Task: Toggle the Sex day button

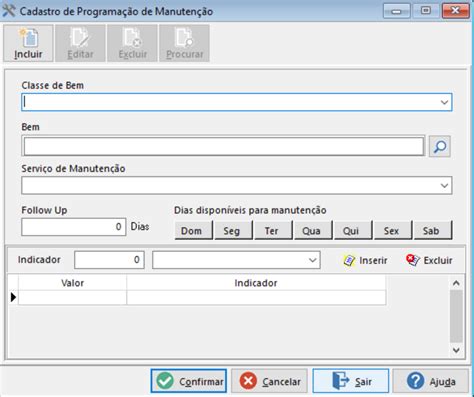Action: [393, 231]
